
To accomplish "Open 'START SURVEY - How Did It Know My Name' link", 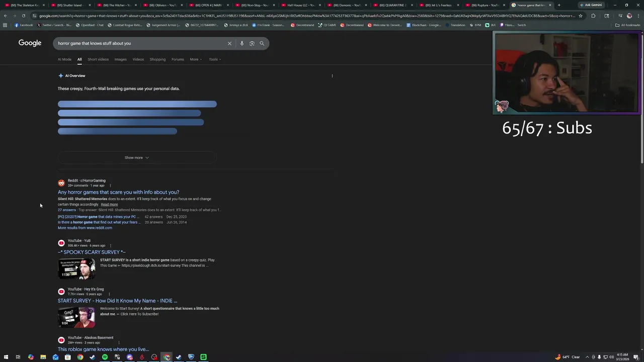I will [x=117, y=301].
